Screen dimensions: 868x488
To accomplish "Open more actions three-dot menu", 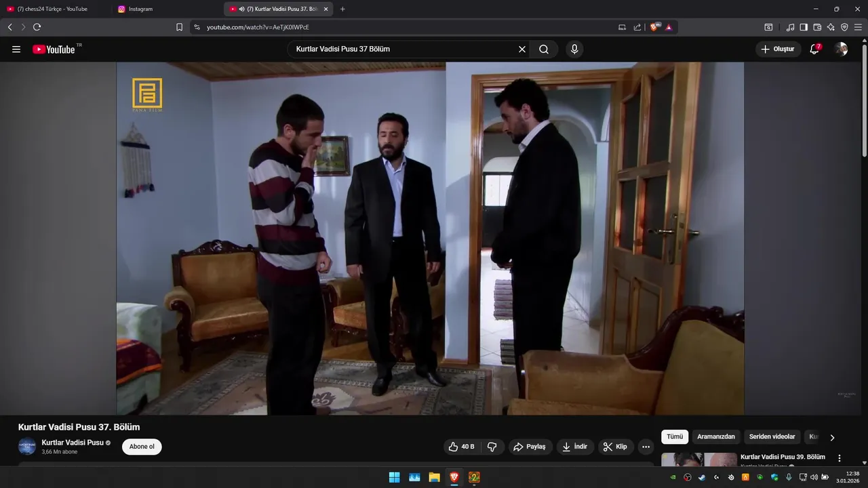I will (x=646, y=447).
